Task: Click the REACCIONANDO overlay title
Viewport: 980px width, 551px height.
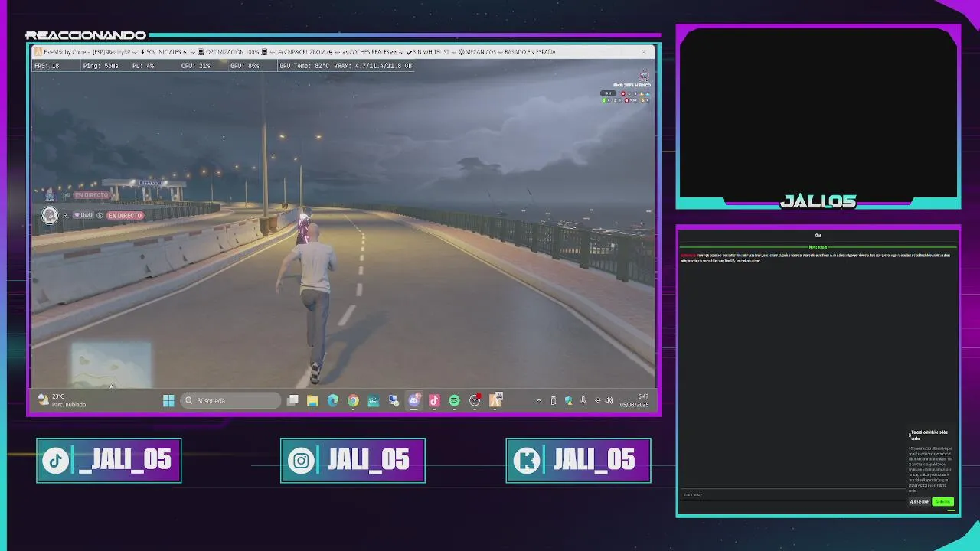Action: [x=86, y=35]
